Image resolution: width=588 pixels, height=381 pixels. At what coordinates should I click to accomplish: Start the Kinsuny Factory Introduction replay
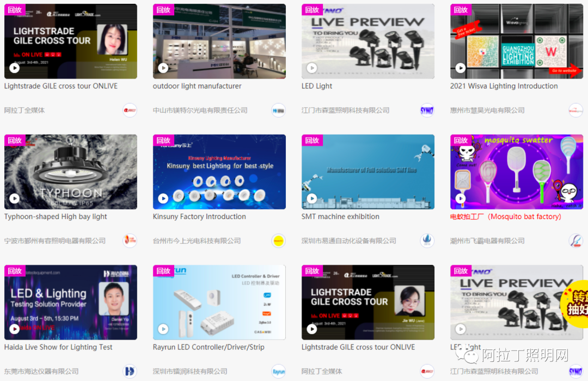point(163,199)
